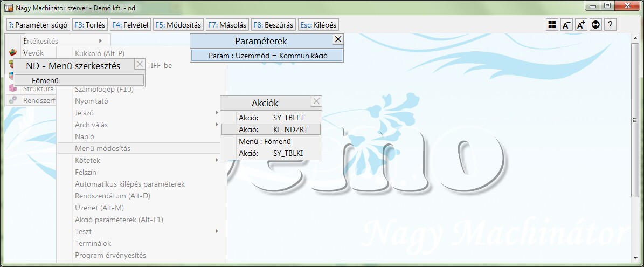Open help with the question mark icon
644x267 pixels.
(611, 25)
